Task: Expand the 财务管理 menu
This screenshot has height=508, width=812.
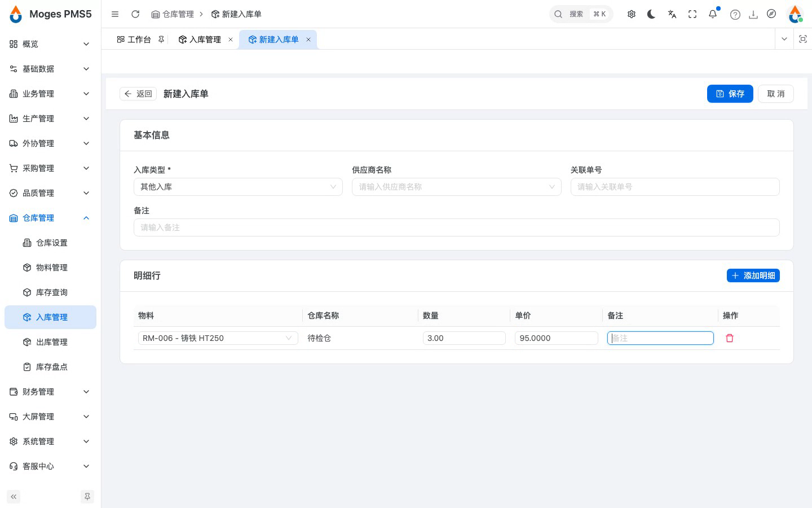Action: (x=50, y=392)
